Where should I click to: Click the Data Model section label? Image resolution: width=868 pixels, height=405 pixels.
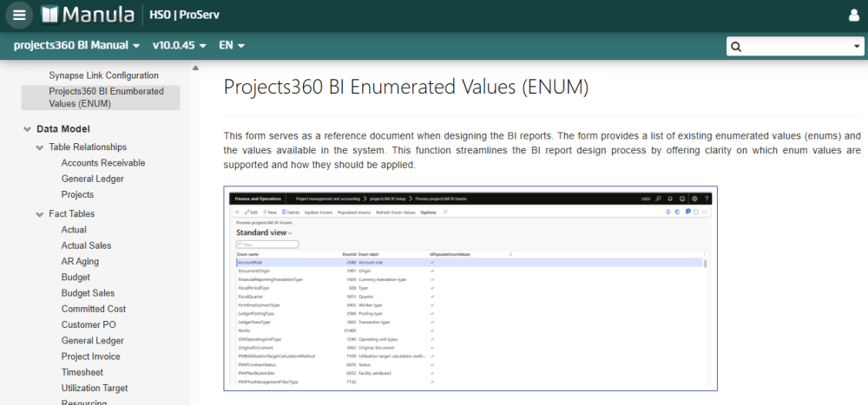[x=63, y=129]
